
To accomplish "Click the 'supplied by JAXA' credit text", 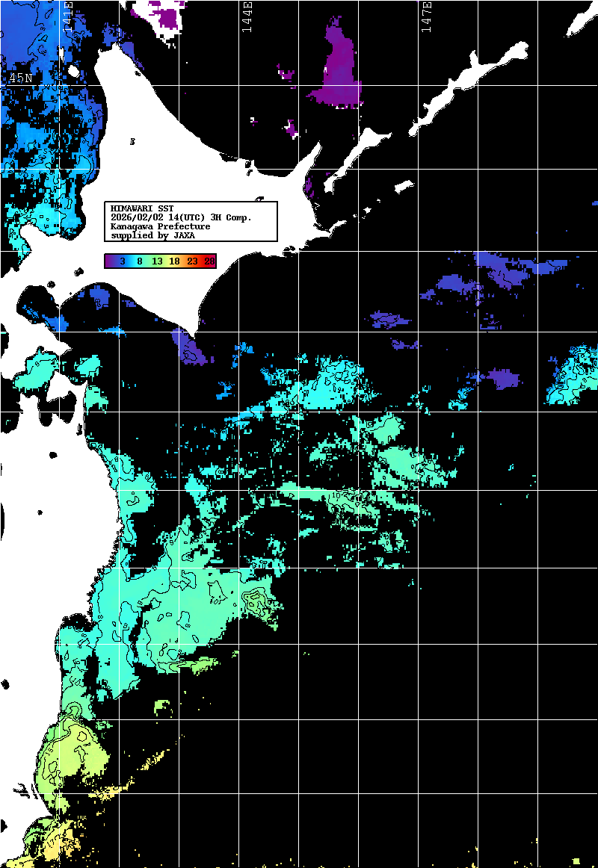I will (x=152, y=235).
